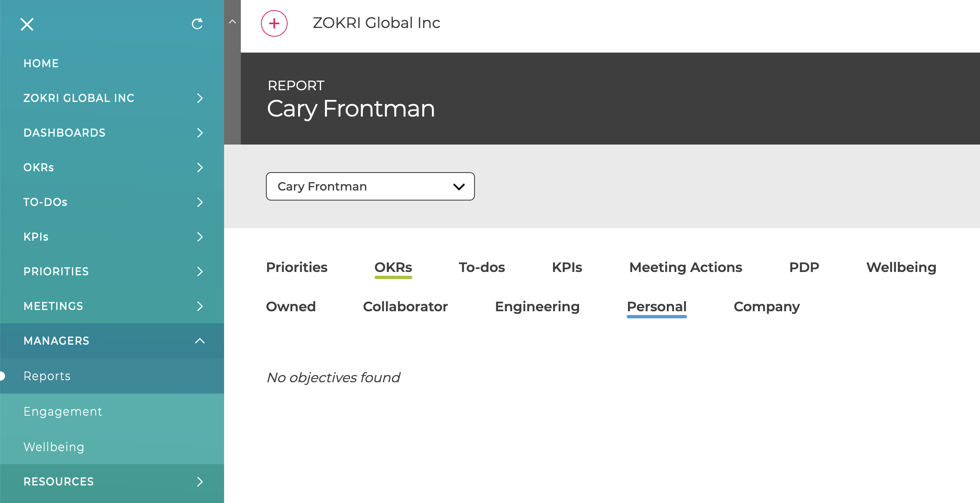This screenshot has width=980, height=503.
Task: Click the PRIORITIES menu label
Action: tap(56, 272)
